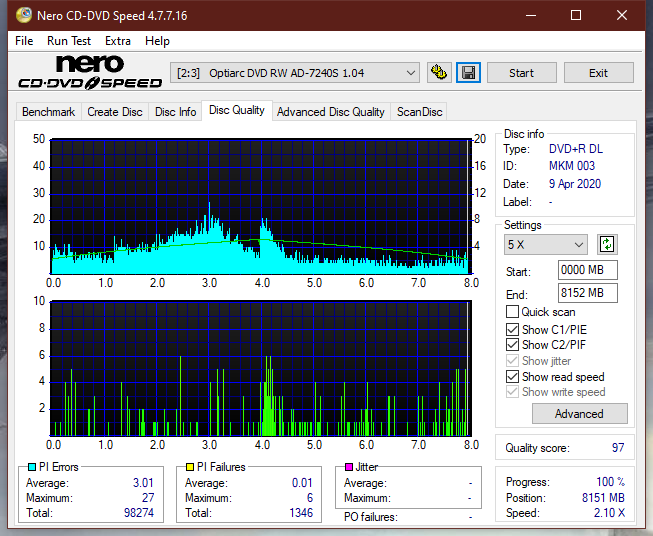The width and height of the screenshot is (653, 536).
Task: Click the yellow PI Failures legend swatch
Action: coord(190,467)
